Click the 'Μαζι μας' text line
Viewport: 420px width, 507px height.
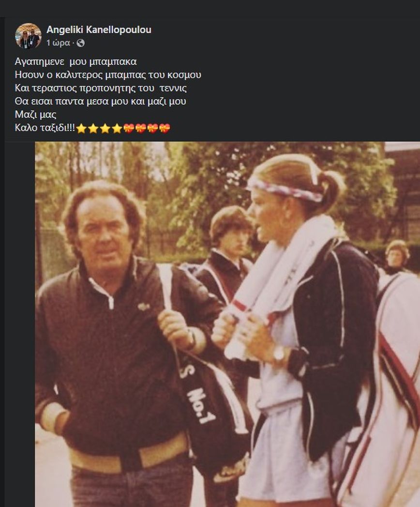pos(35,114)
